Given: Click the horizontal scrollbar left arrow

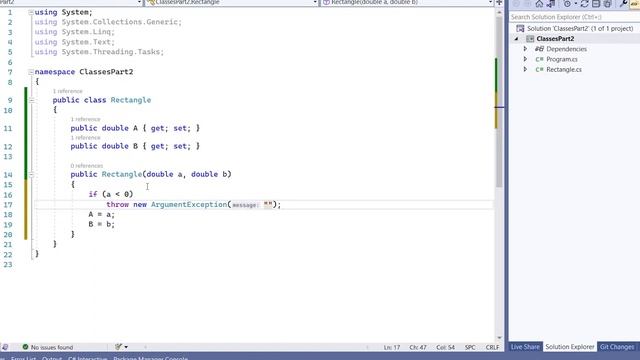Looking at the screenshot, I should (145, 347).
